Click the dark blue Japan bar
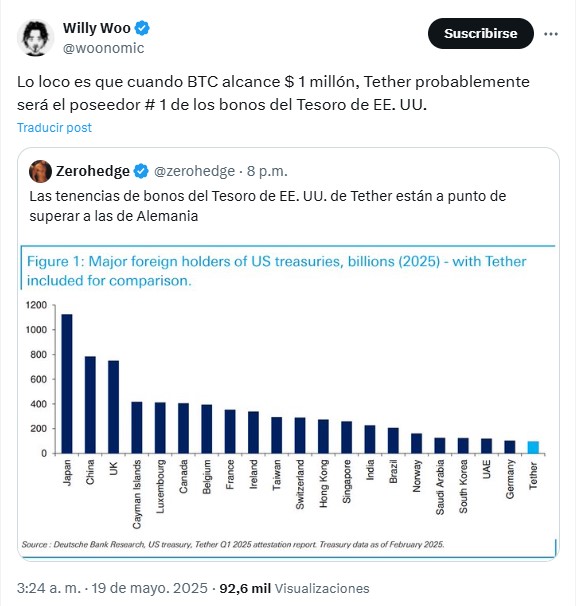The width and height of the screenshot is (585, 606). click(x=67, y=384)
